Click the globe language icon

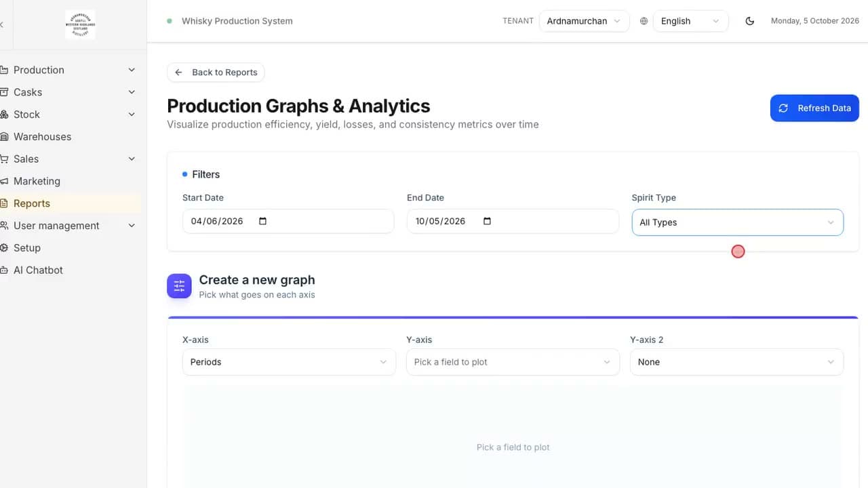(644, 21)
